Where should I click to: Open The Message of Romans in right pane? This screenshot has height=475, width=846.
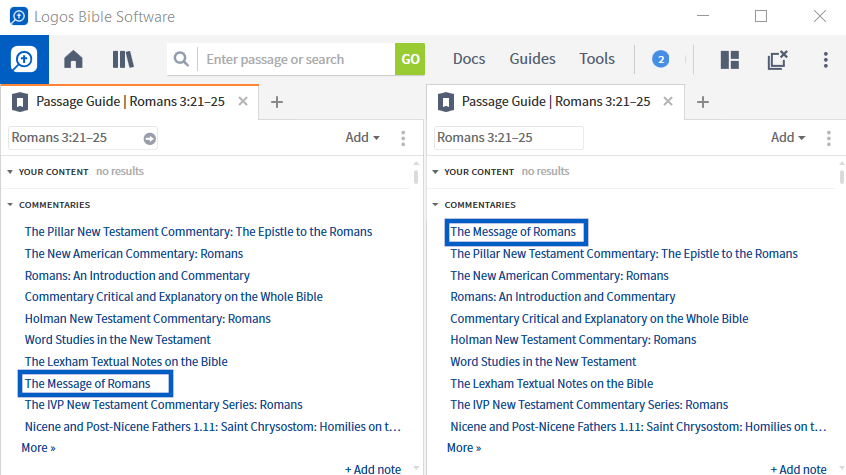click(x=513, y=232)
